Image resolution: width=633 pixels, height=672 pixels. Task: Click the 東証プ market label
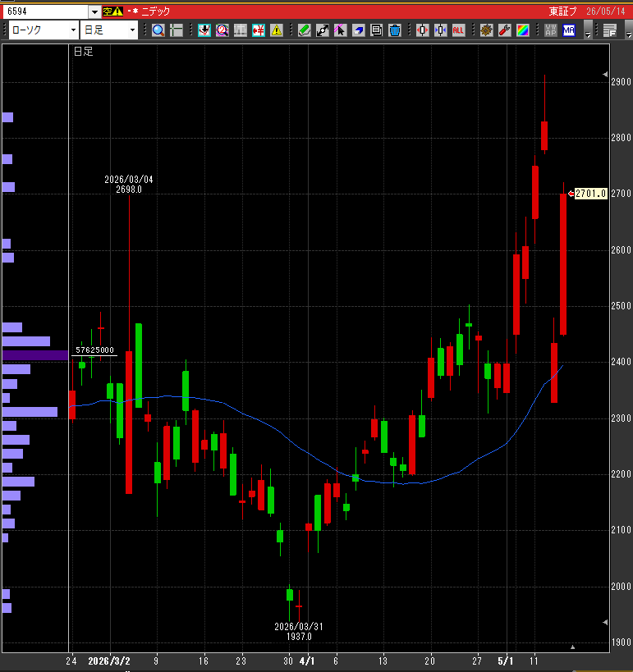pyautogui.click(x=562, y=11)
